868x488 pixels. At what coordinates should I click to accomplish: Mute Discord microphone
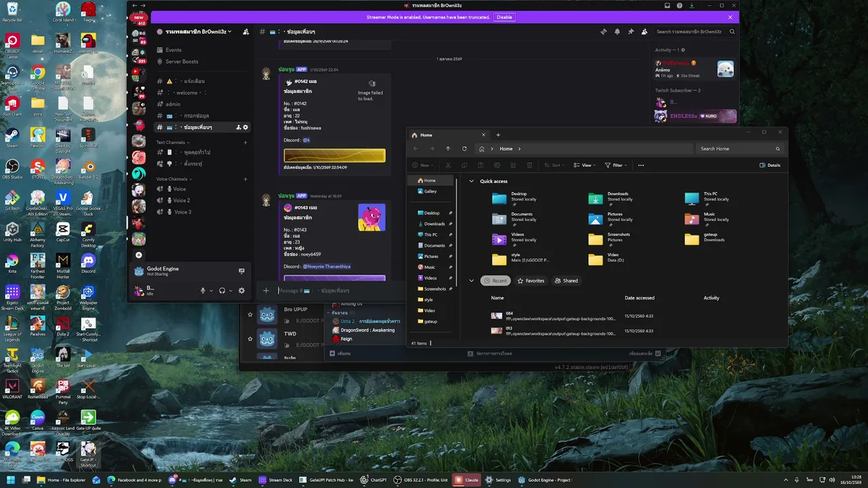(x=203, y=291)
